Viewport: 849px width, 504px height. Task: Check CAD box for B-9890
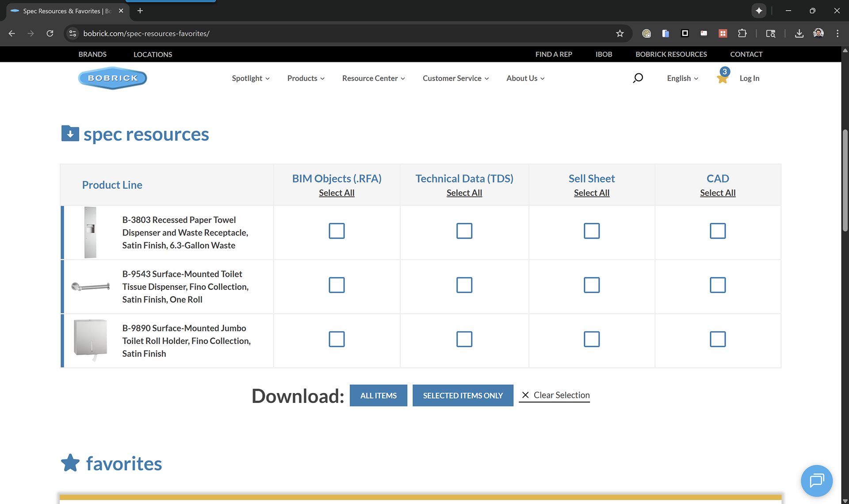[x=717, y=339]
